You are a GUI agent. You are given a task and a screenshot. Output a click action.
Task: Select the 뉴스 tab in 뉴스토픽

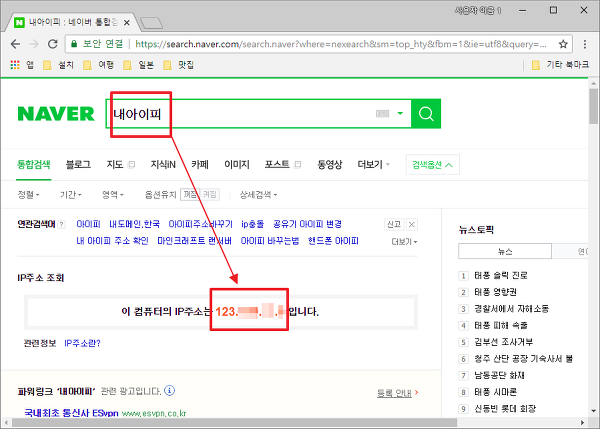[505, 251]
